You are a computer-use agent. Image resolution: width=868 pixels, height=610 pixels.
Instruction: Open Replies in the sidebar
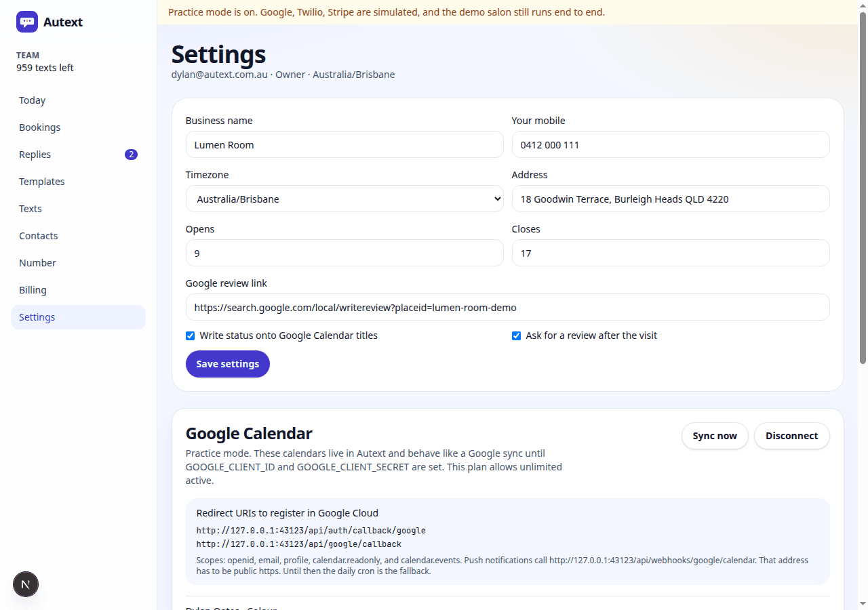coord(78,155)
